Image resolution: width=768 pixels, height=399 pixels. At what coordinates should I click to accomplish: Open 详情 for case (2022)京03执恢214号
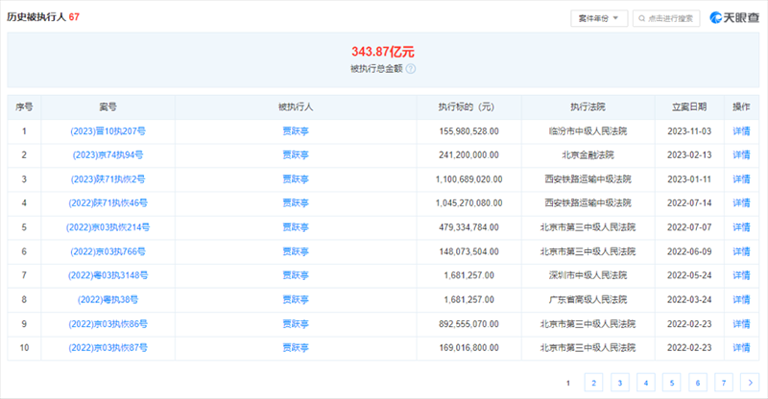(741, 227)
